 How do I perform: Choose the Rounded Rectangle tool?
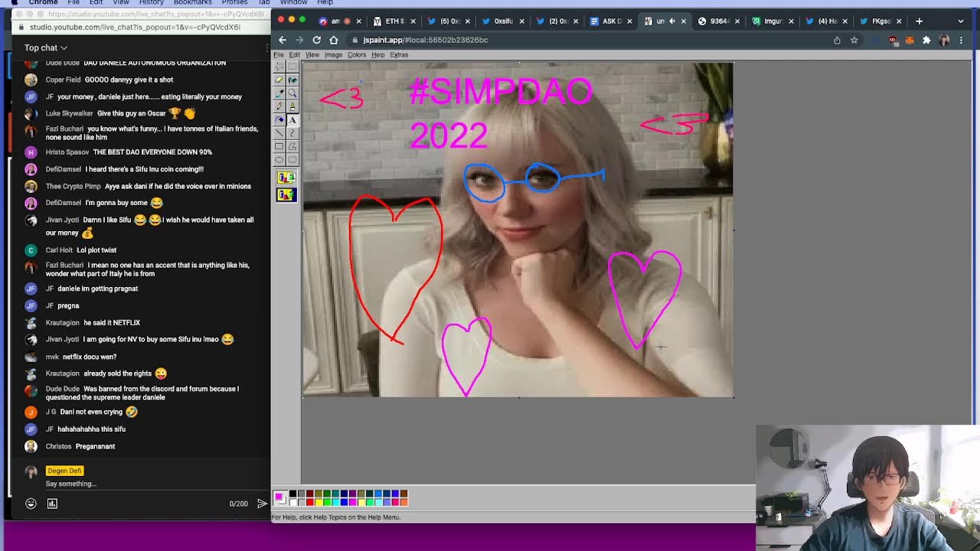tap(292, 159)
